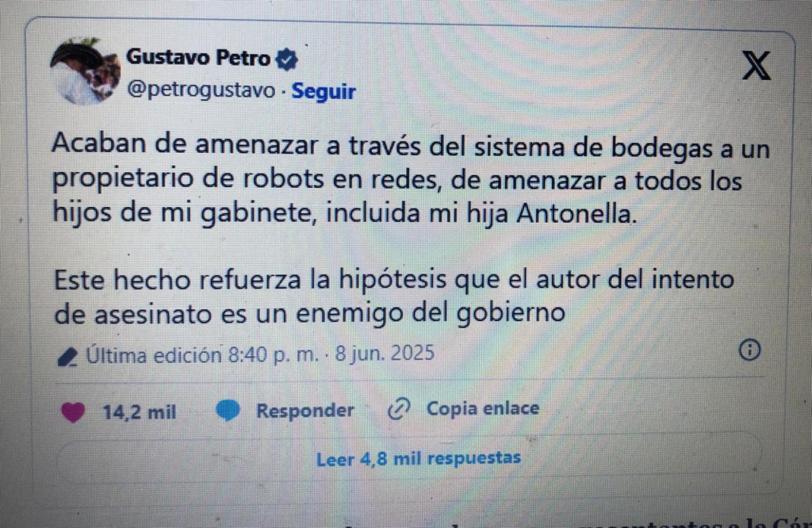
Task: Click the blue verified badge
Action: (x=286, y=59)
